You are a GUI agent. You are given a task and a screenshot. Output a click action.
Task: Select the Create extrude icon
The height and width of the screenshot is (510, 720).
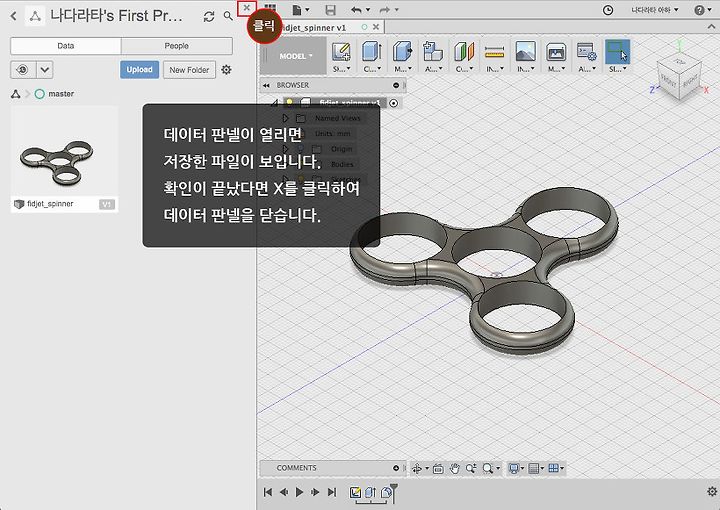371,51
